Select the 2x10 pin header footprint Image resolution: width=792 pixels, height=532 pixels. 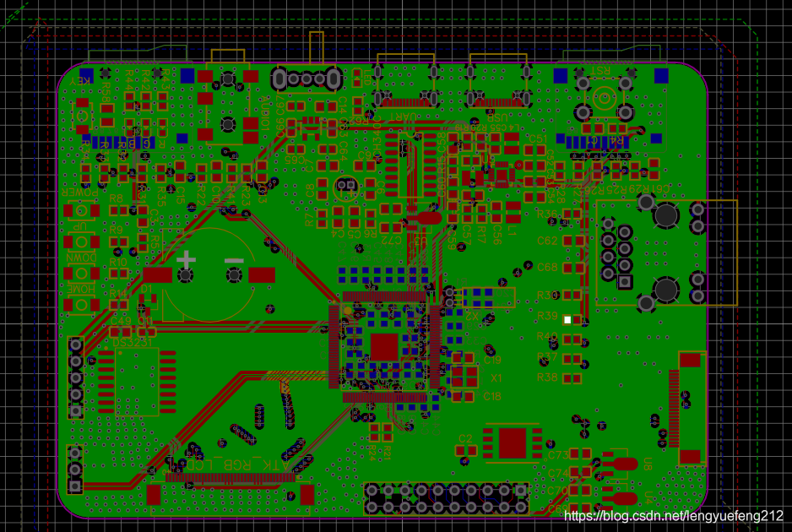[446, 498]
